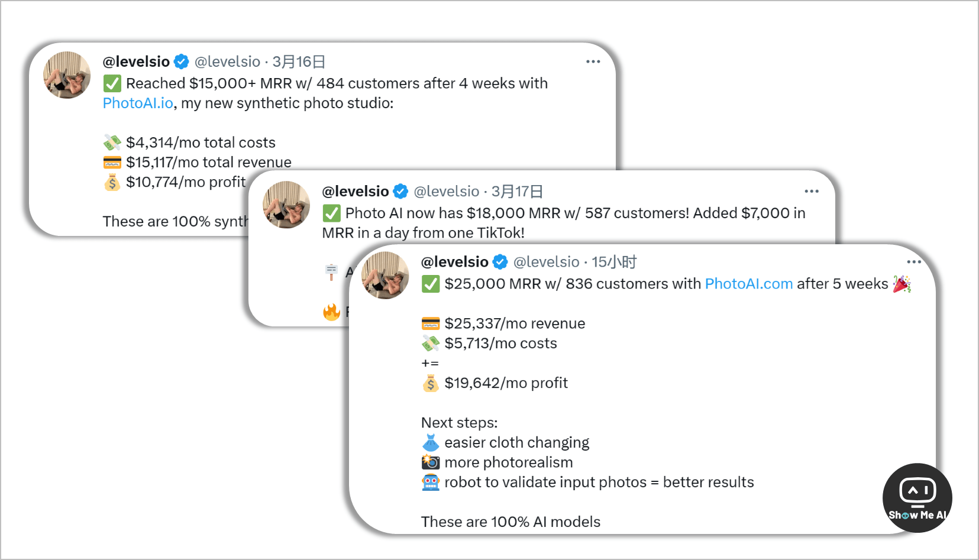The width and height of the screenshot is (979, 560).
Task: Click the profile avatar on the 3月16日 tweet
Action: pos(67,75)
